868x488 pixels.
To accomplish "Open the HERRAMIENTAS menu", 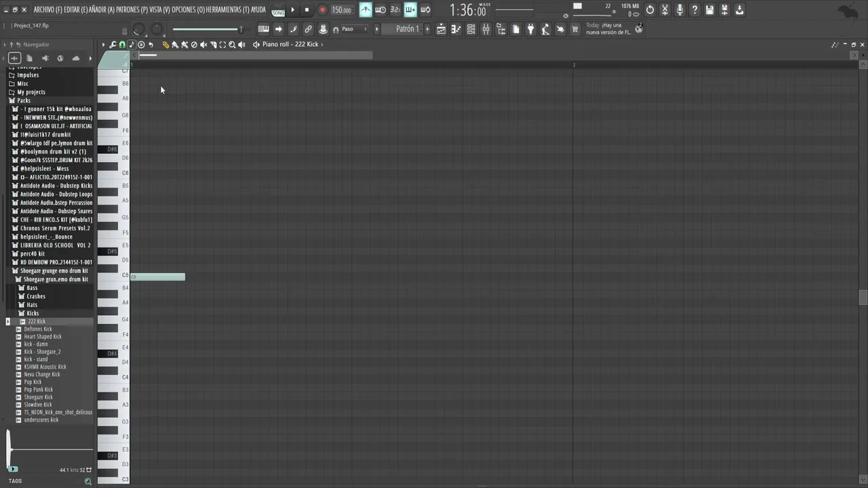I will tap(228, 9).
